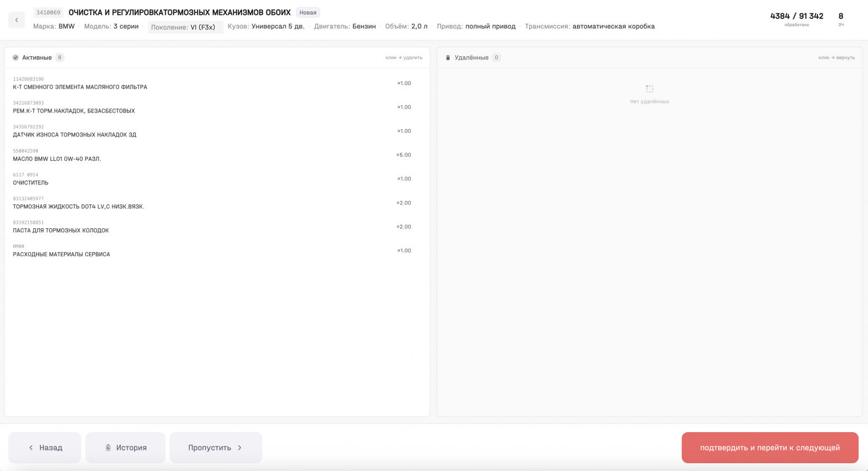Click the Объём: 2,0 л label

coord(407,26)
